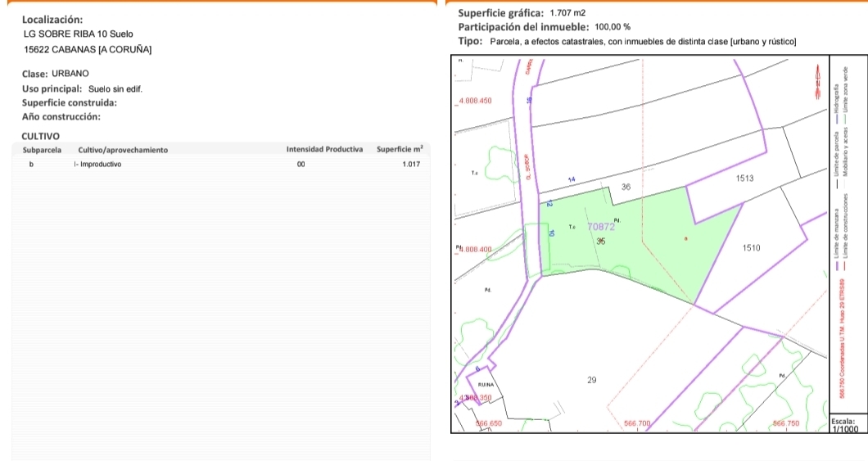This screenshot has height=461, width=868.
Task: Click the 'Hidrografía' legend entry
Action: point(836,103)
